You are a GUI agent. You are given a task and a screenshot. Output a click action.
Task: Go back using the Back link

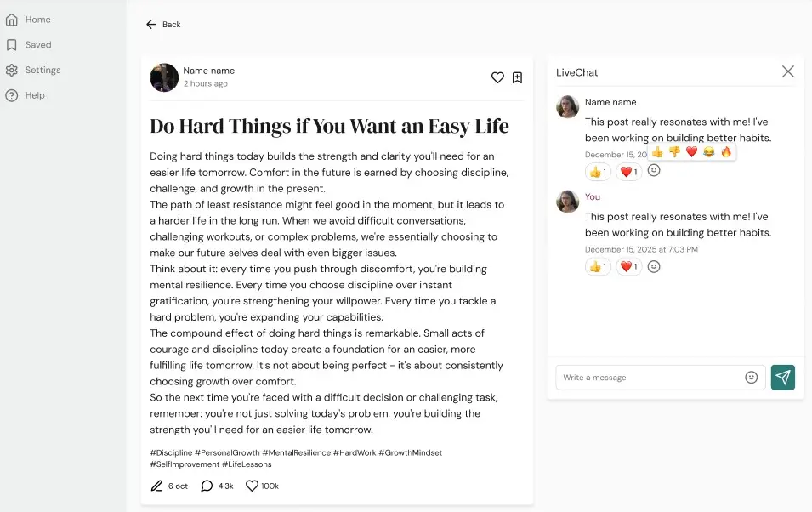(x=163, y=25)
